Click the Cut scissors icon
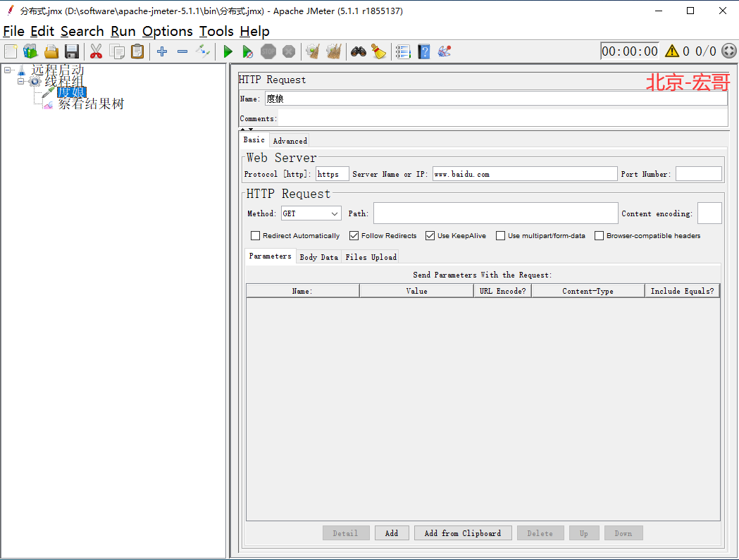Image resolution: width=739 pixels, height=560 pixels. [96, 51]
